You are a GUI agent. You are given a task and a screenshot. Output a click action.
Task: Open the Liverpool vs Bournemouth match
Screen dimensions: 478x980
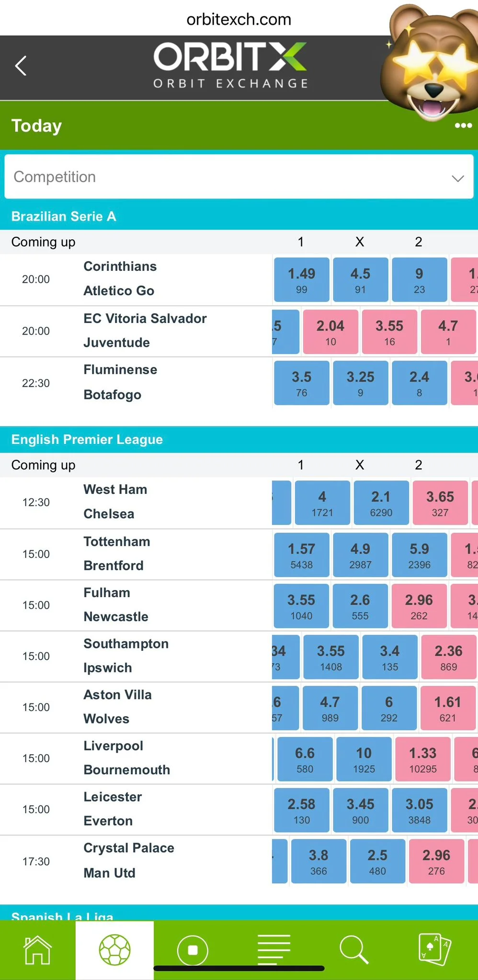tap(126, 758)
